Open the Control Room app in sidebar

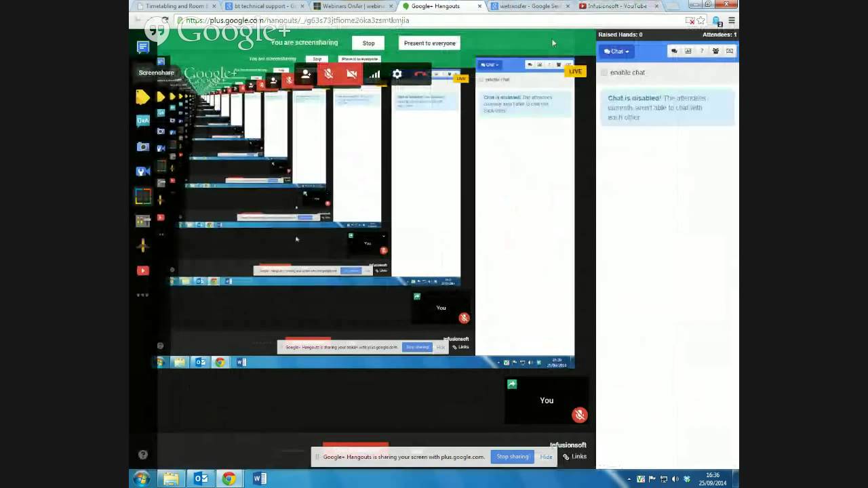click(x=142, y=197)
